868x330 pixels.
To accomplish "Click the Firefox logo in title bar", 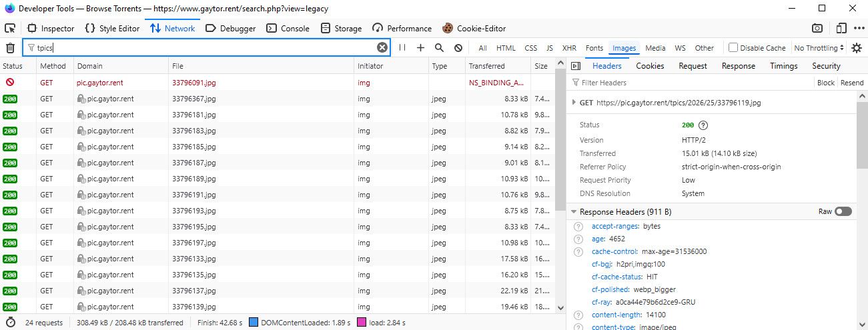I will (x=9, y=9).
